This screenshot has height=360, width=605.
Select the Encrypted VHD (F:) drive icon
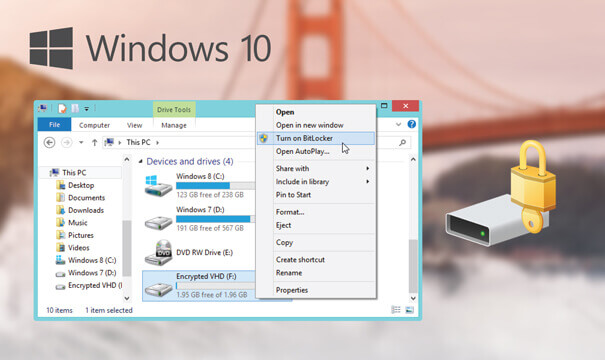[159, 289]
